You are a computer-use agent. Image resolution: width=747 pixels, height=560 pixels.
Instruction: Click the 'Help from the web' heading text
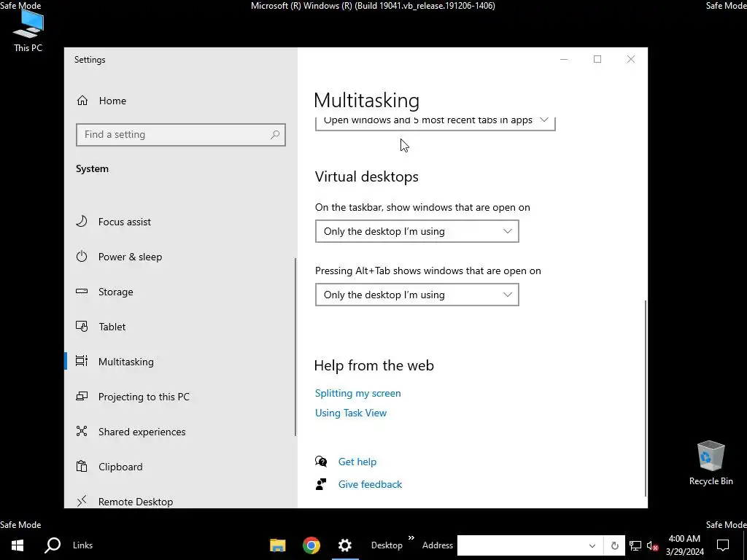374,365
